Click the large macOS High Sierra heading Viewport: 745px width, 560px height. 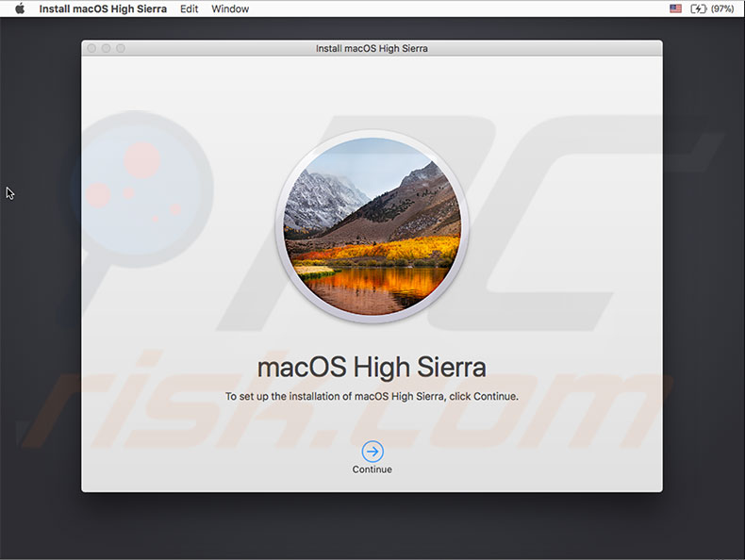[372, 367]
